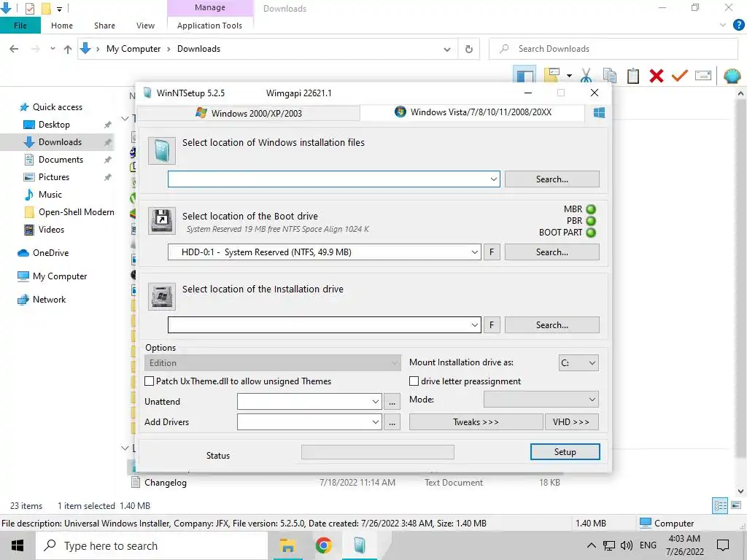Open the notification center icon

point(723,545)
